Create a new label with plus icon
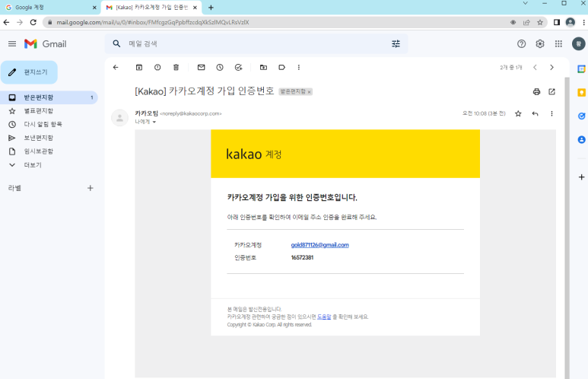The image size is (588, 379). click(90, 188)
